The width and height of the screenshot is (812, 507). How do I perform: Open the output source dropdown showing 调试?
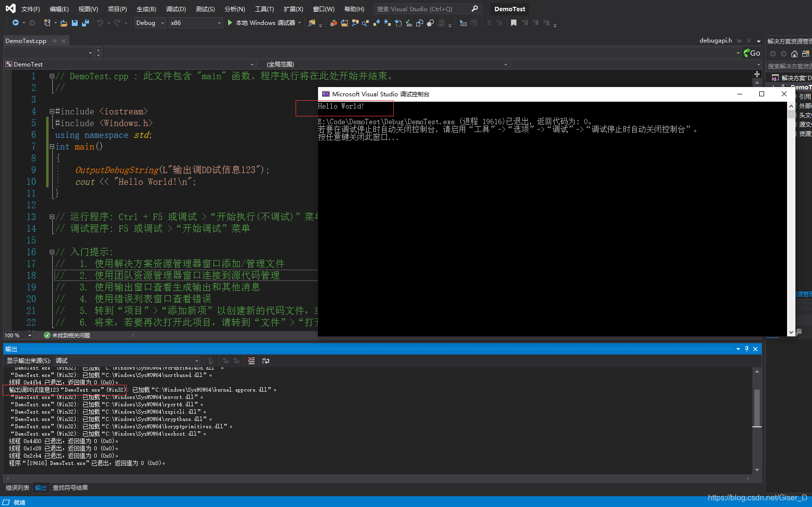coord(127,361)
